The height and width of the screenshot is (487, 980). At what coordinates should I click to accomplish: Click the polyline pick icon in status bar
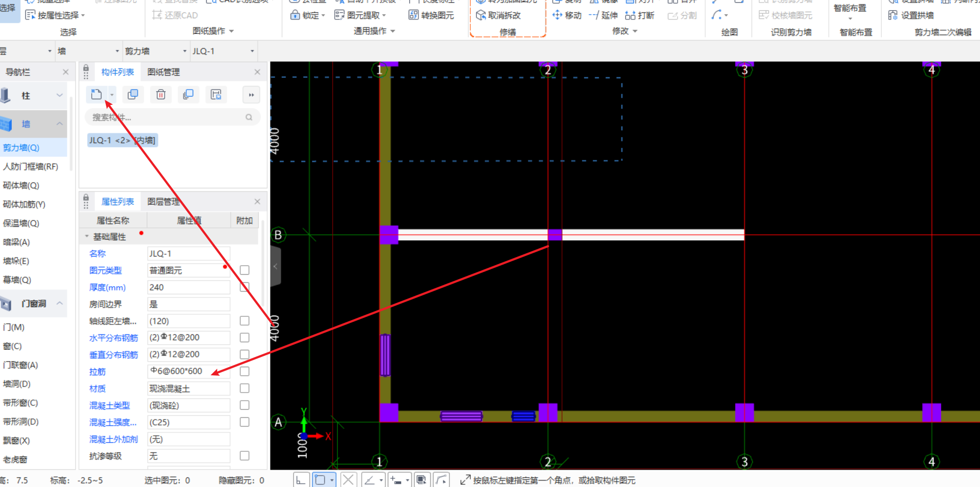click(x=442, y=480)
